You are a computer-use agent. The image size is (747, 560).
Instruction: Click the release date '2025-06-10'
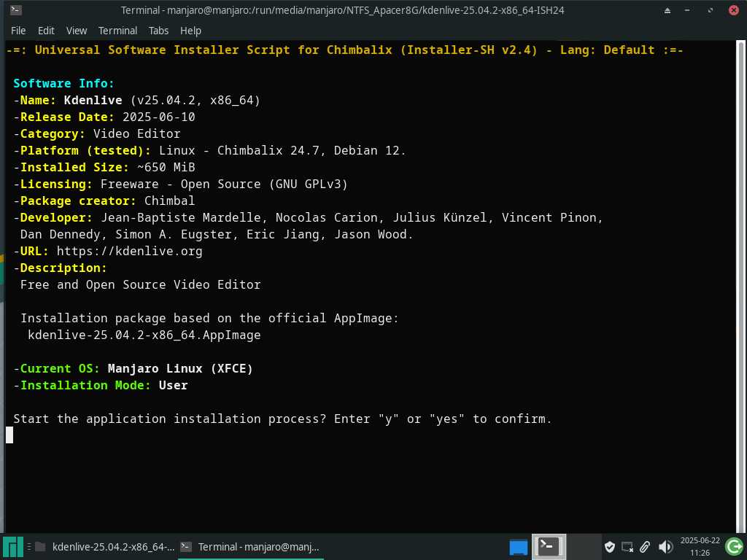[158, 117]
